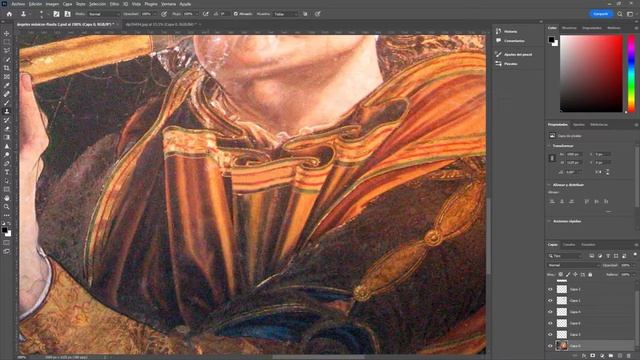Go to the Home screen
This screenshot has height=360, width=640.
click(x=9, y=14)
